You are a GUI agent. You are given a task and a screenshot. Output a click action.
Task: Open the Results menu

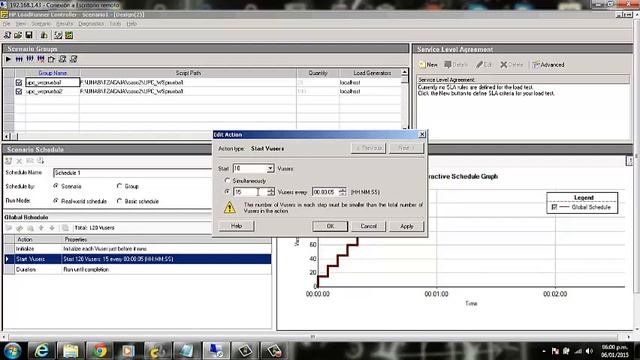click(64, 24)
